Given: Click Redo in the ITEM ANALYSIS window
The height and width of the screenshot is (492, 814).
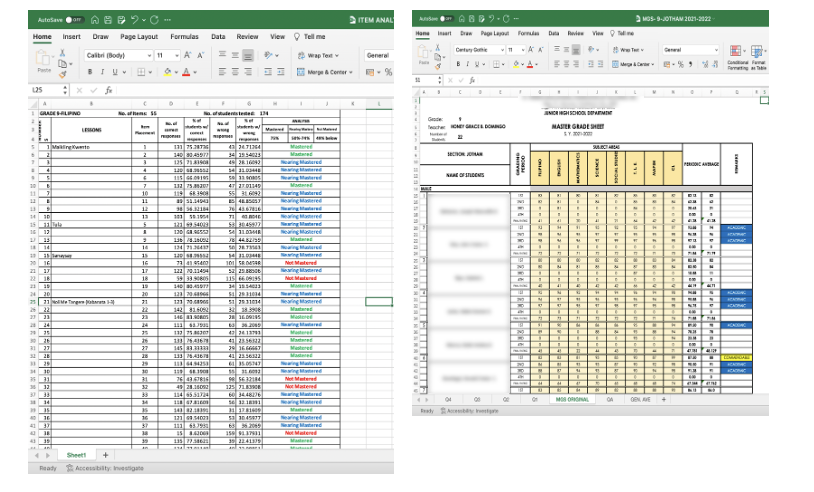Looking at the screenshot, I should click(154, 20).
